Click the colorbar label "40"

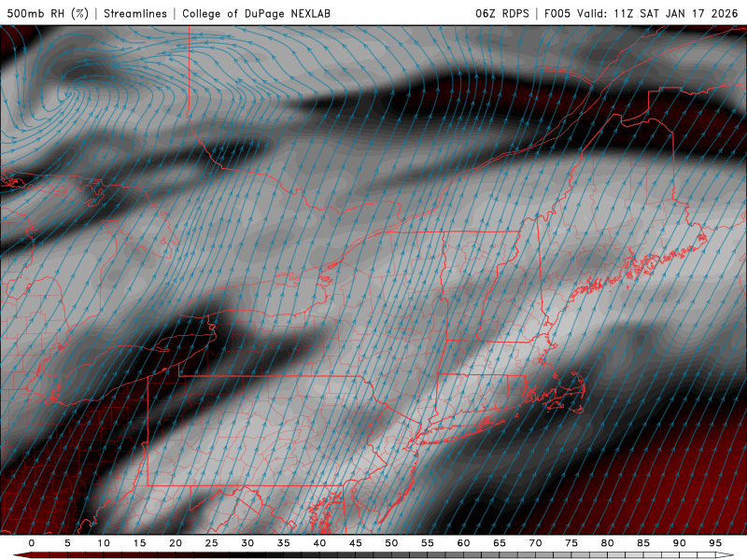click(x=319, y=543)
